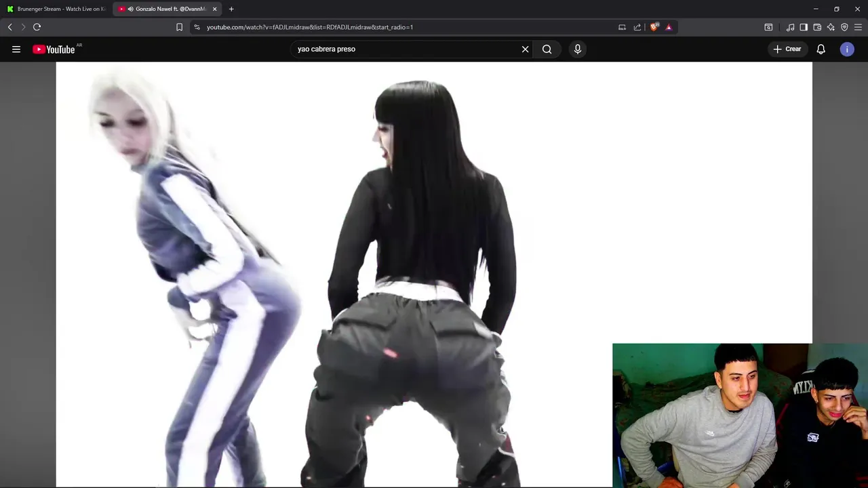Image resolution: width=868 pixels, height=488 pixels.
Task: Open media playlist music note icon
Action: [790, 27]
